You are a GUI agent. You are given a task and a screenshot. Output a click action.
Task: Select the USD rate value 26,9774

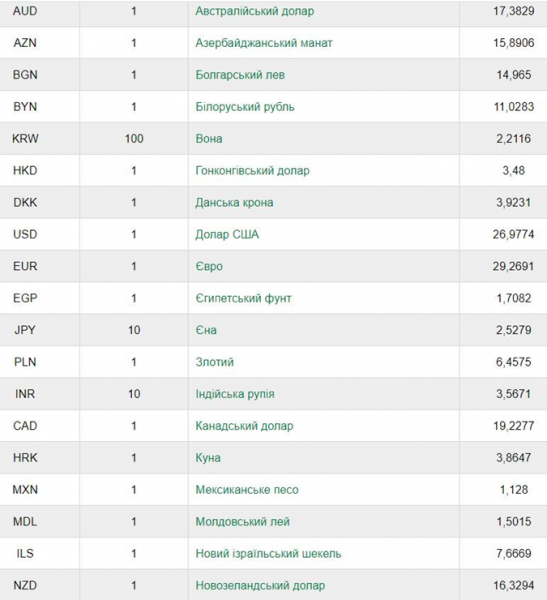click(x=513, y=234)
